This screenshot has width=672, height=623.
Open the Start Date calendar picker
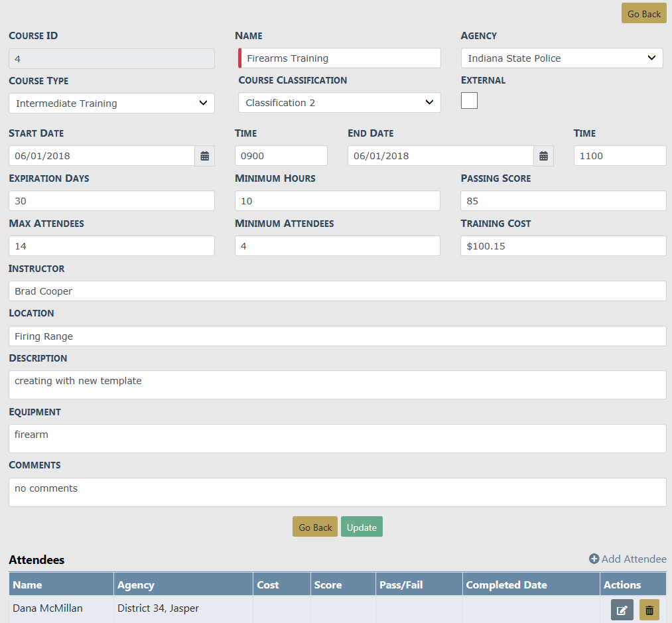pyautogui.click(x=204, y=156)
